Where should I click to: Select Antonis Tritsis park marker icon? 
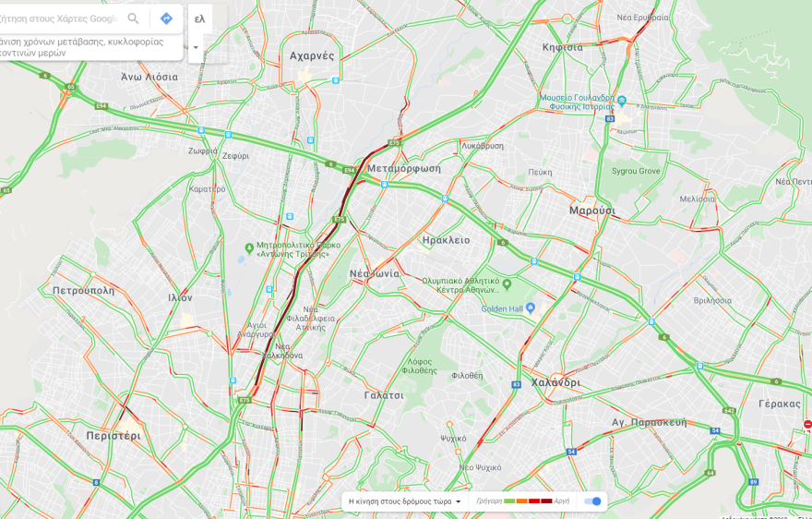[249, 247]
